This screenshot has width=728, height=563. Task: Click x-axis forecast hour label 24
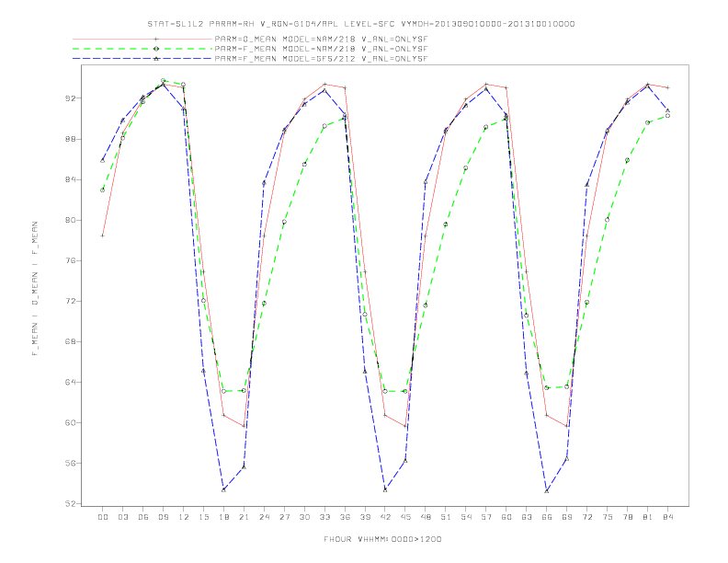[264, 517]
